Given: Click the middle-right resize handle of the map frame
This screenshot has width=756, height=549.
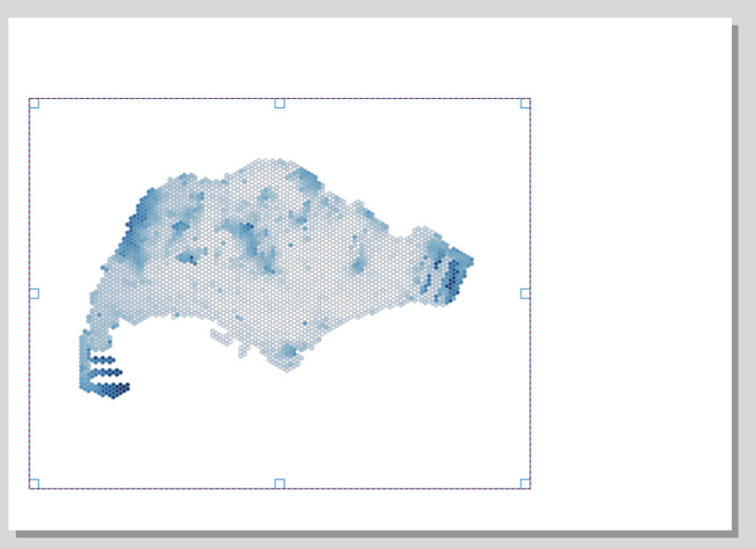Looking at the screenshot, I should click(525, 293).
